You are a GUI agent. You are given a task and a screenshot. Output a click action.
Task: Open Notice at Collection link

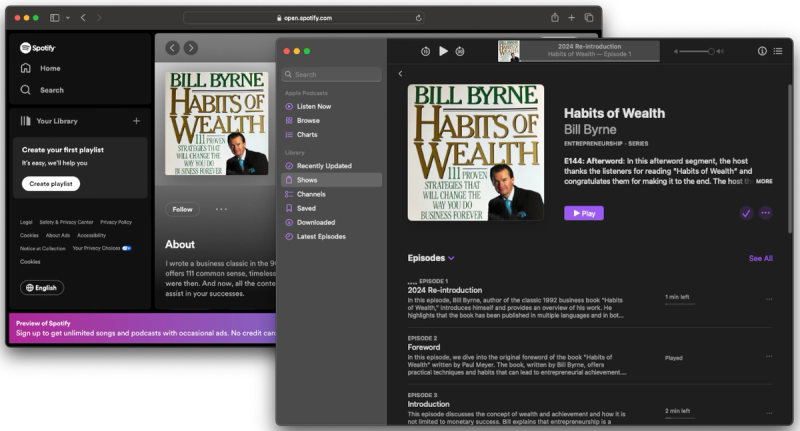click(x=43, y=249)
